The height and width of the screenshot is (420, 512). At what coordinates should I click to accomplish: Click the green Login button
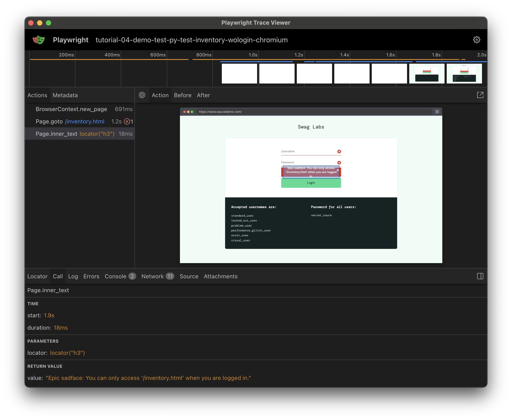point(311,183)
